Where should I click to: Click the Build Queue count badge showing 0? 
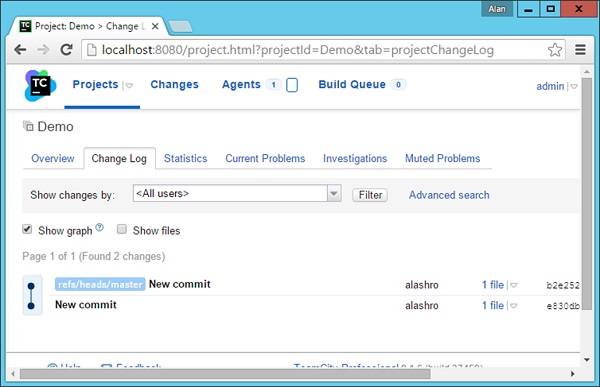(398, 85)
